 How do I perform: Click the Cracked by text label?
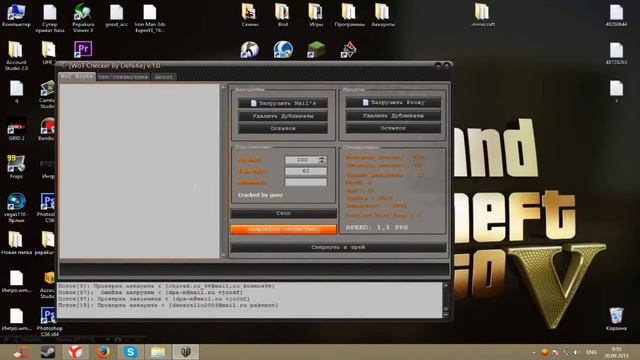pyautogui.click(x=260, y=195)
